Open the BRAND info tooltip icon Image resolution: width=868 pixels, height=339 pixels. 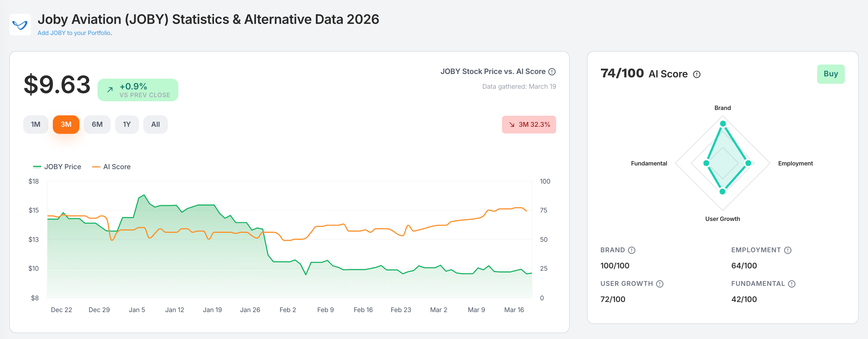coord(632,250)
